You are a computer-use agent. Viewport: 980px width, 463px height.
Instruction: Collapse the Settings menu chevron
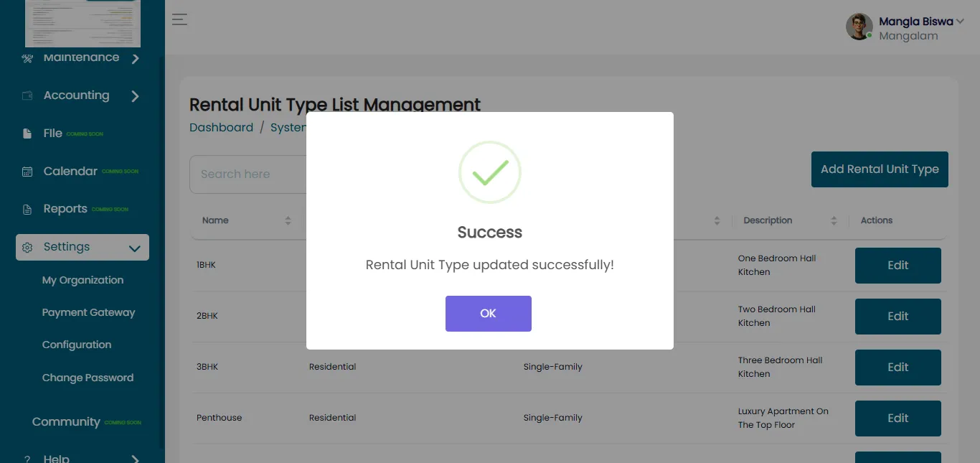point(134,248)
